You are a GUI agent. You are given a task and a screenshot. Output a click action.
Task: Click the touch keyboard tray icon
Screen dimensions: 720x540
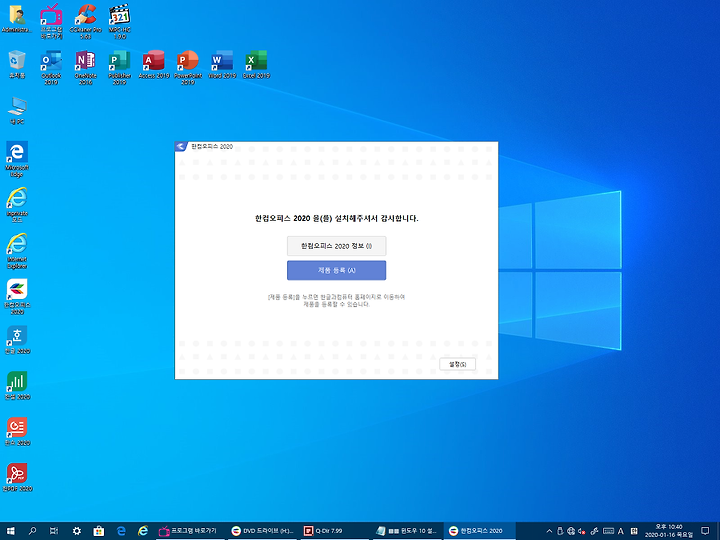pos(608,531)
